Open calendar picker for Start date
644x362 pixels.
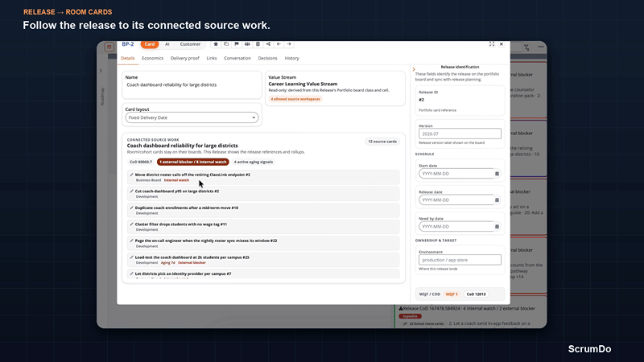[497, 174]
